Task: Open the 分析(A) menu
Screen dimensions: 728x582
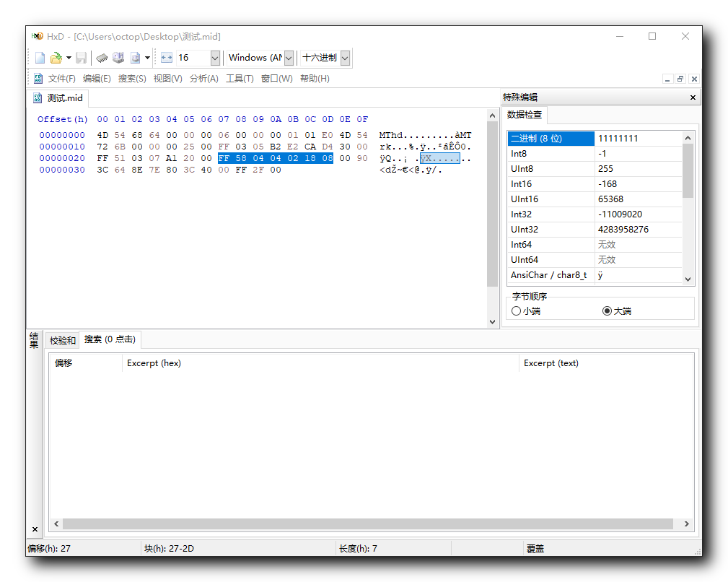Action: coord(203,79)
